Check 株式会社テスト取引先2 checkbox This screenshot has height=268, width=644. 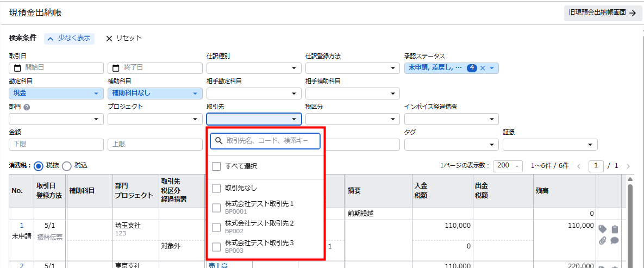point(216,227)
